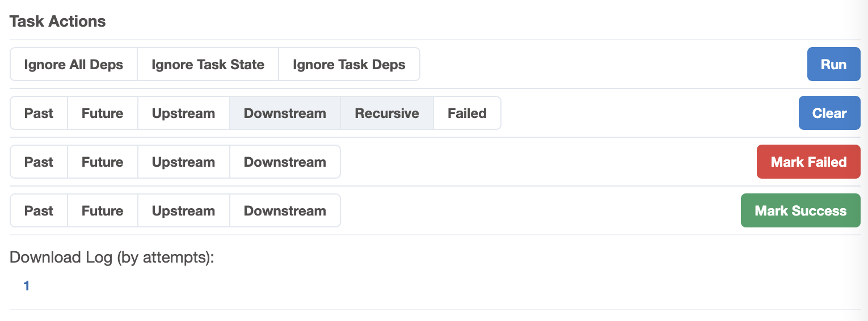Toggle Upstream in the Clear row
Screen dimensions: 868x321
click(183, 113)
